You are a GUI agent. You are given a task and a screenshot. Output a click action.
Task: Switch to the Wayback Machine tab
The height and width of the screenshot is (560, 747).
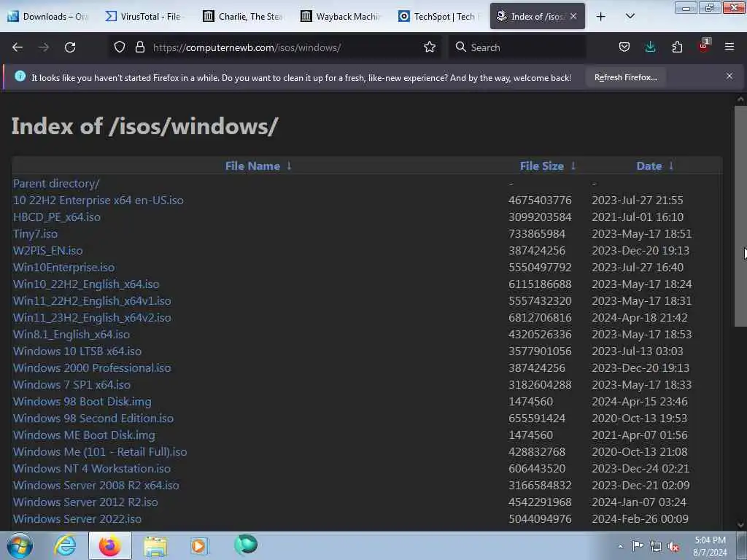pyautogui.click(x=341, y=17)
